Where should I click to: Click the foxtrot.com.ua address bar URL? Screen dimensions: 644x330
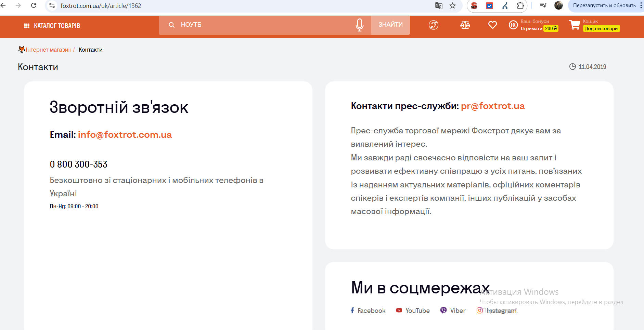[101, 6]
